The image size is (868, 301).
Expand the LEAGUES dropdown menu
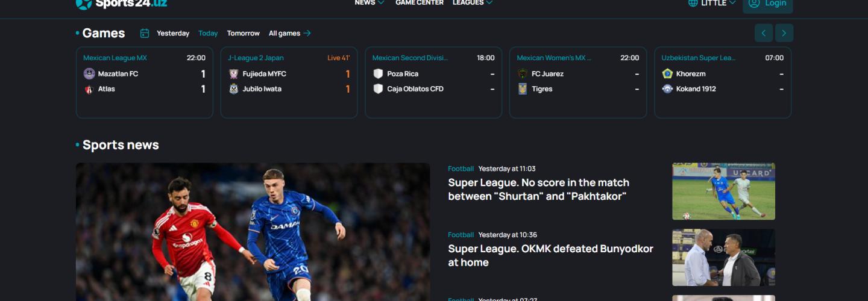pyautogui.click(x=473, y=3)
